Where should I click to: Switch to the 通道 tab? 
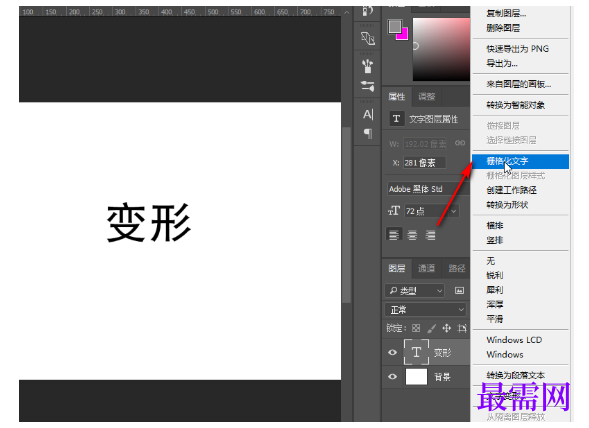426,268
